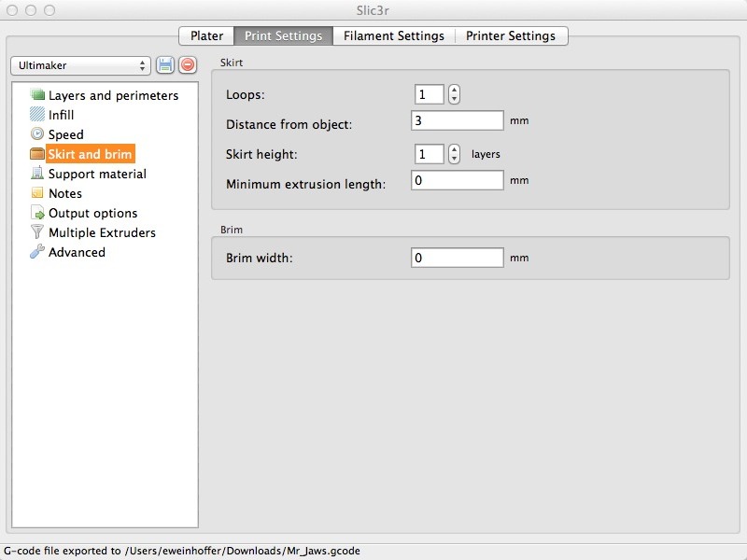Open the Infill settings page
The height and width of the screenshot is (560, 747).
pos(61,115)
